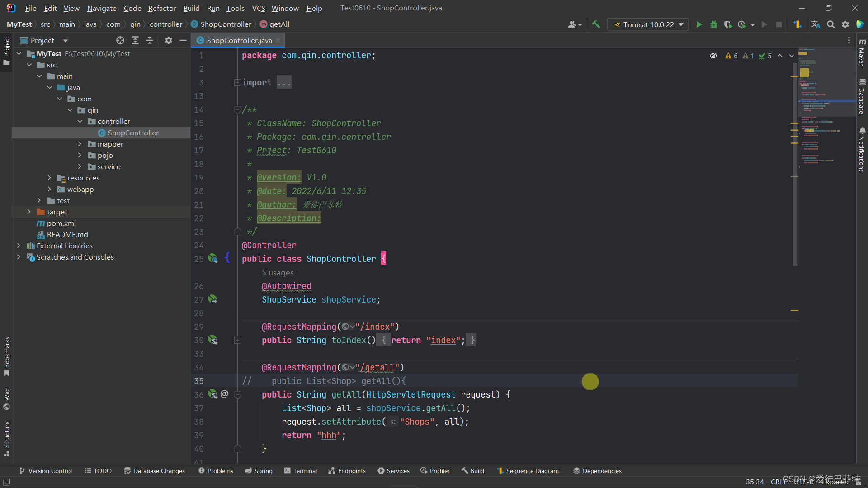
Task: Toggle the toIndex method fold at line 30
Action: [237, 340]
